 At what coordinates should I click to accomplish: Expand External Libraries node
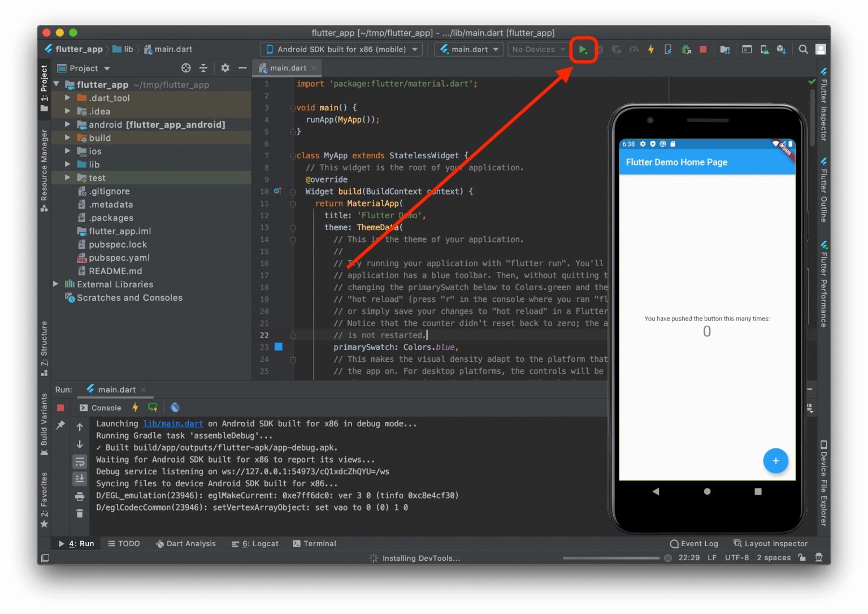tap(55, 284)
